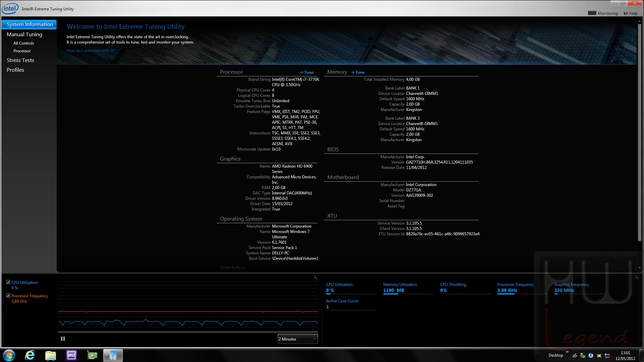Switch to CPU-Z in taskbar

coord(71,355)
